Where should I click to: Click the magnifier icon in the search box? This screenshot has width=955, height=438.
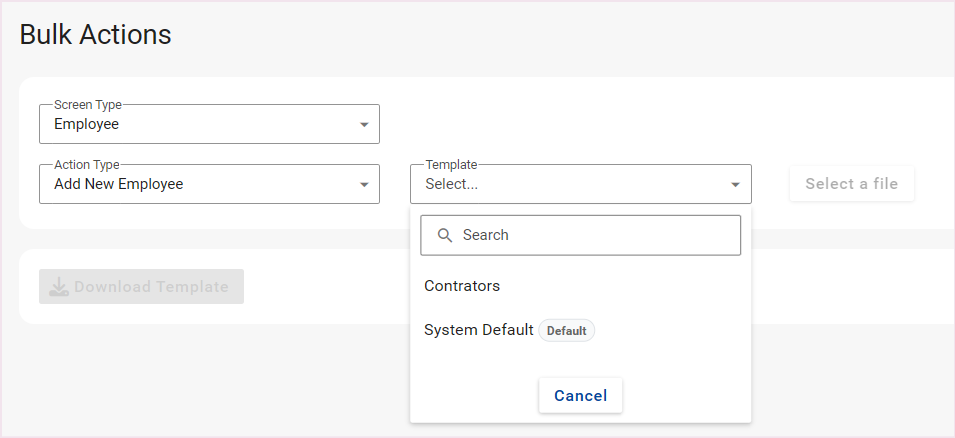[x=445, y=235]
